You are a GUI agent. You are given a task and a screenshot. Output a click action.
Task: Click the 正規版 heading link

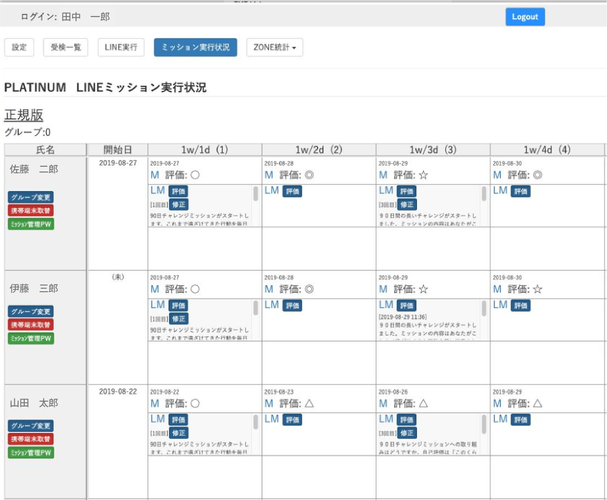click(24, 115)
